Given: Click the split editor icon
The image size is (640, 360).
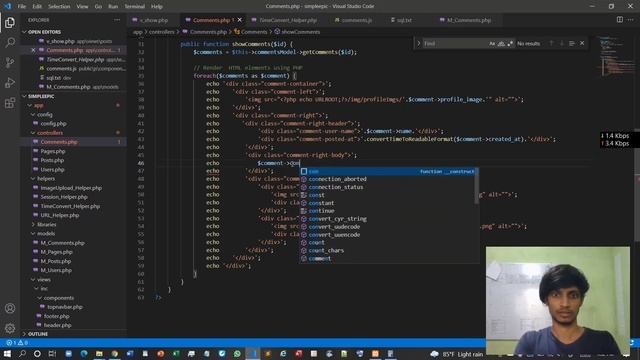Looking at the screenshot, I should tap(620, 20).
